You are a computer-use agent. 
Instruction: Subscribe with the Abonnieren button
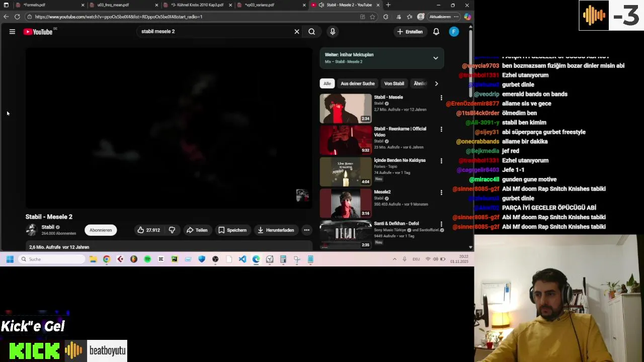pos(101,230)
